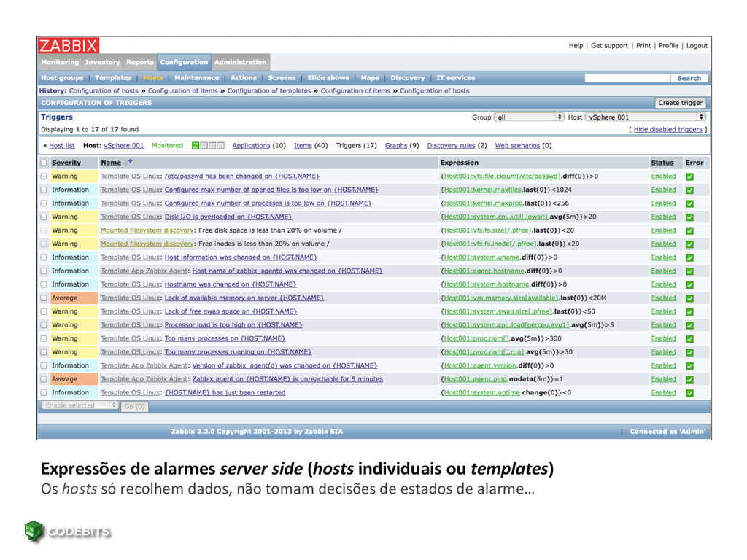
Task: Click the Average severity cell for memory trigger
Action: (x=74, y=298)
